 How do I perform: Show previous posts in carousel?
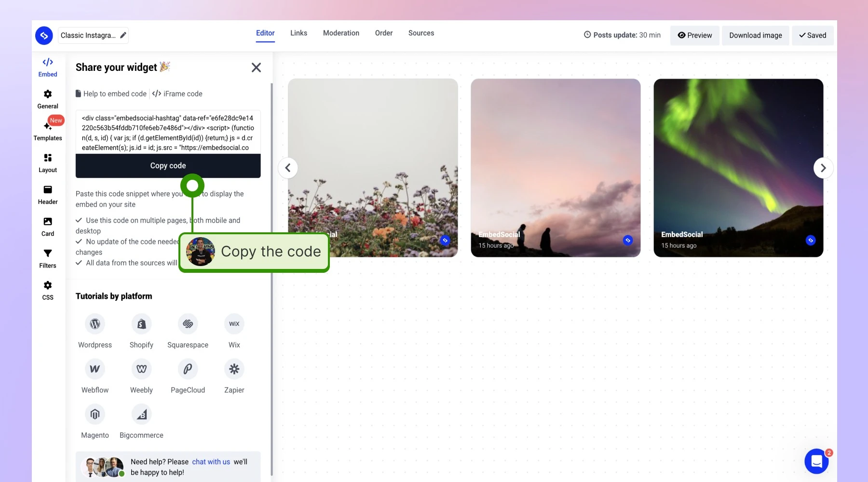click(x=288, y=168)
